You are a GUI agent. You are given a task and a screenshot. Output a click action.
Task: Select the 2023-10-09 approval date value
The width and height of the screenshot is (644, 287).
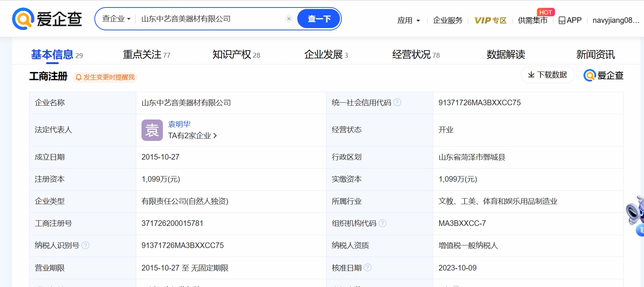[x=458, y=268]
